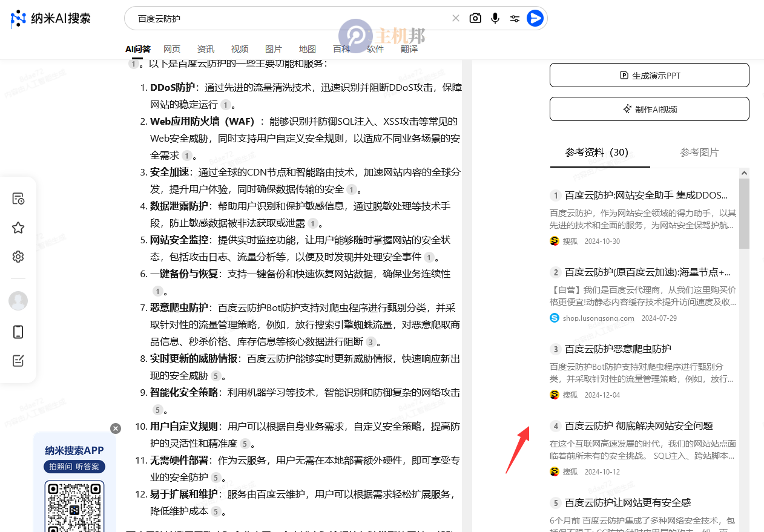
Task: Click citation 5 in 用户自定义规则 item
Action: [245, 444]
